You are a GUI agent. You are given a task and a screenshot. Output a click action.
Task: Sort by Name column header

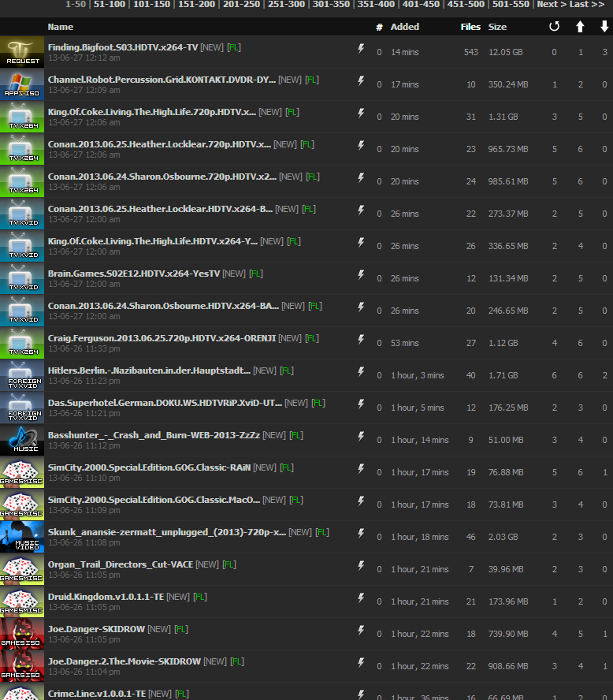pos(60,27)
